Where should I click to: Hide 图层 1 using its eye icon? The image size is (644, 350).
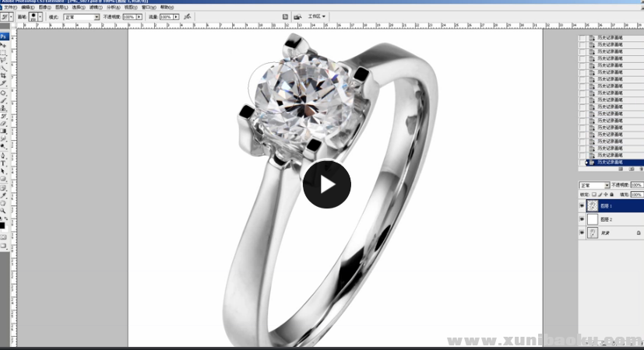click(583, 206)
